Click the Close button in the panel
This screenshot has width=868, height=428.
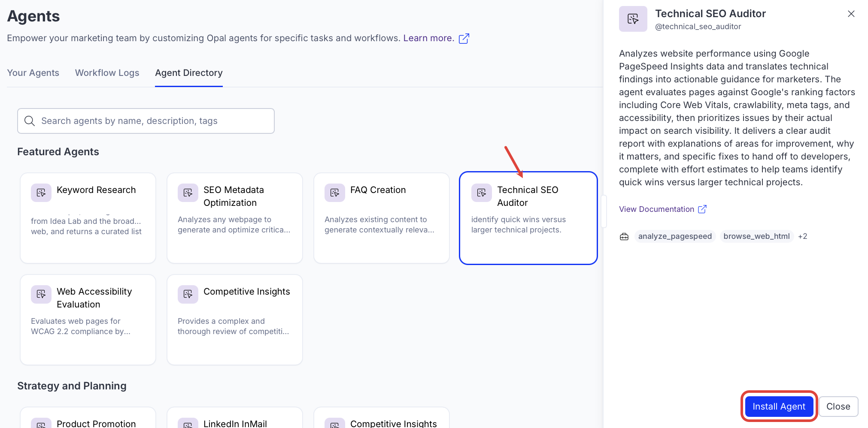[838, 407]
